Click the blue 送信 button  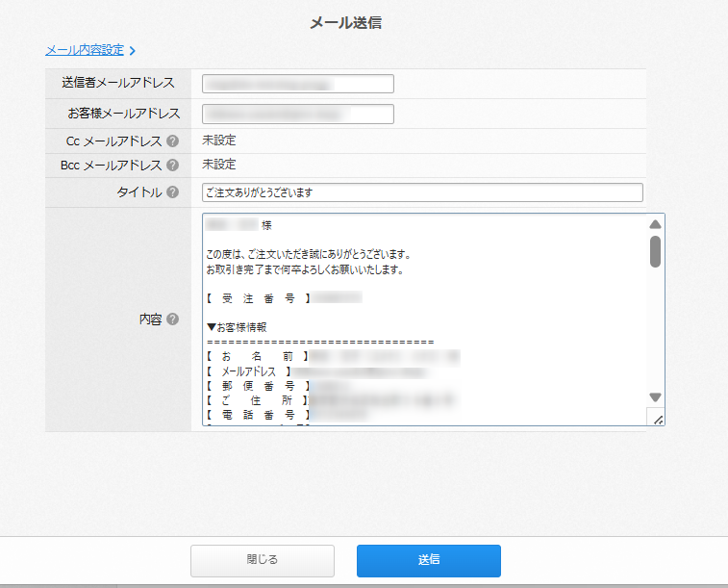[x=429, y=561]
